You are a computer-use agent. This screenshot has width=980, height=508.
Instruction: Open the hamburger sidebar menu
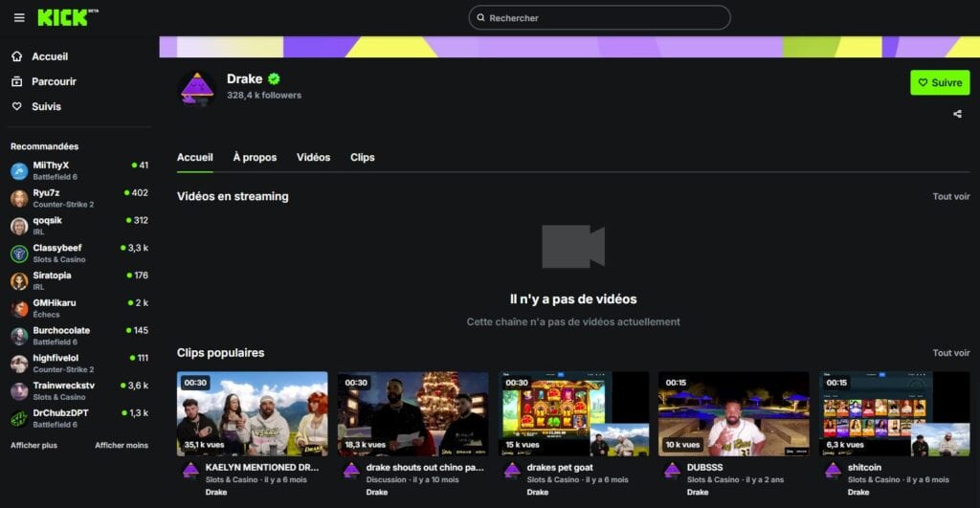[19, 17]
